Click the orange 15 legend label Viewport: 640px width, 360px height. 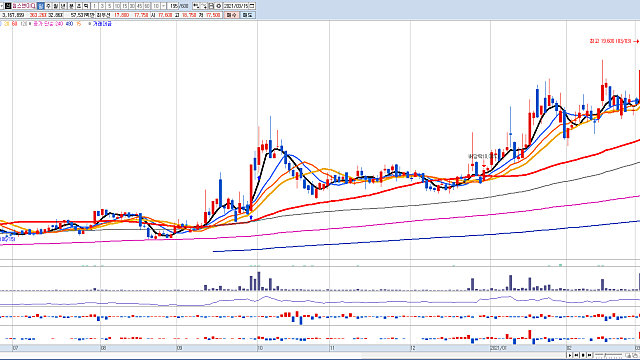click(x=78, y=24)
